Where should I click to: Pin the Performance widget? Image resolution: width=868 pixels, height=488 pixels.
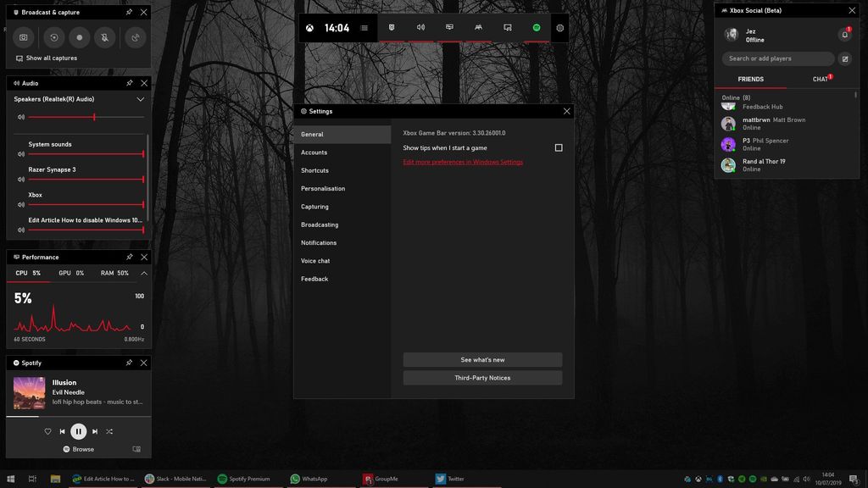[x=129, y=257]
